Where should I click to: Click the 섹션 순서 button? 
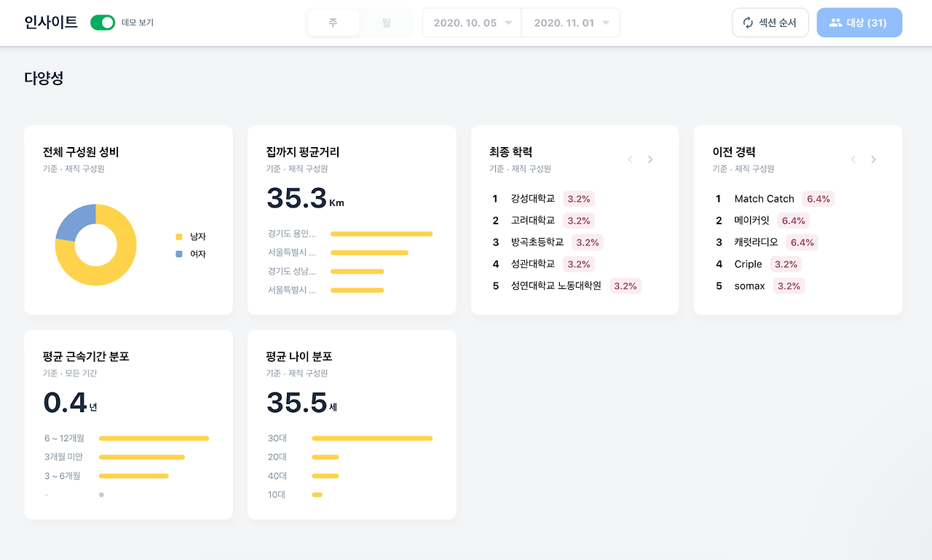770,23
